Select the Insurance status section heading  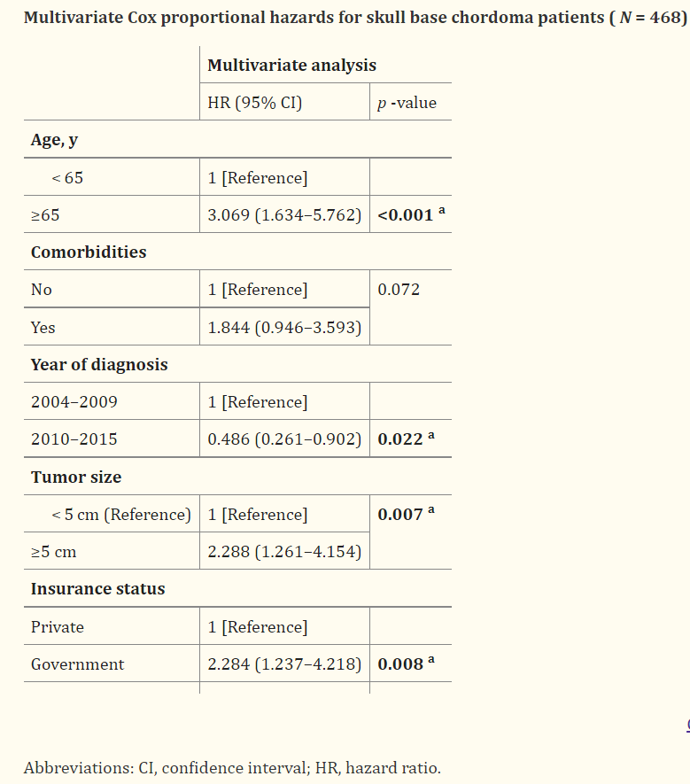click(x=97, y=589)
